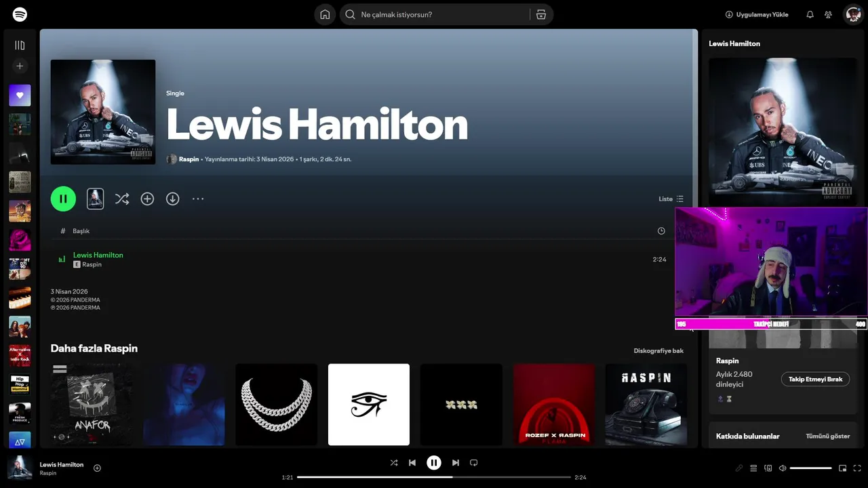Click the Browse icon in the search bar
This screenshot has height=488, width=868.
[540, 14]
